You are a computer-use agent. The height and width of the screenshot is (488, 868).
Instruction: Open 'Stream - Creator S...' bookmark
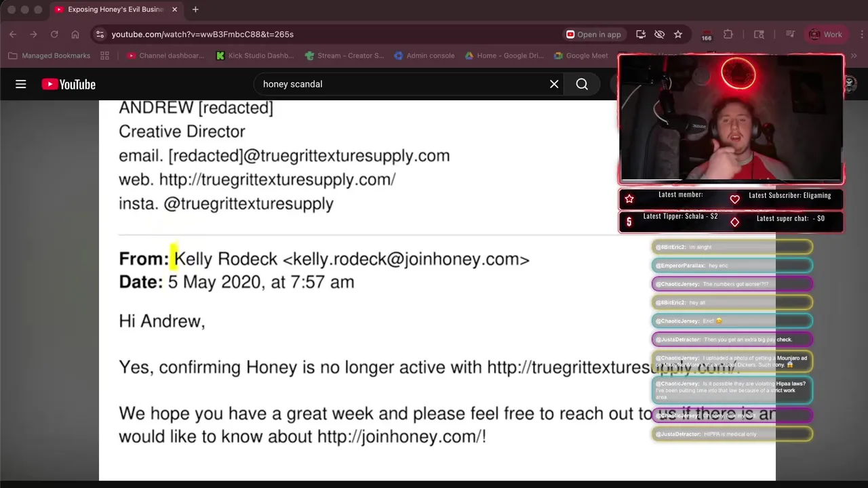point(344,56)
